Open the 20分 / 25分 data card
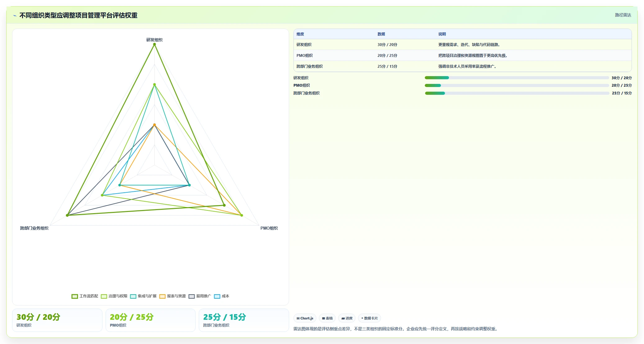 [x=151, y=320]
